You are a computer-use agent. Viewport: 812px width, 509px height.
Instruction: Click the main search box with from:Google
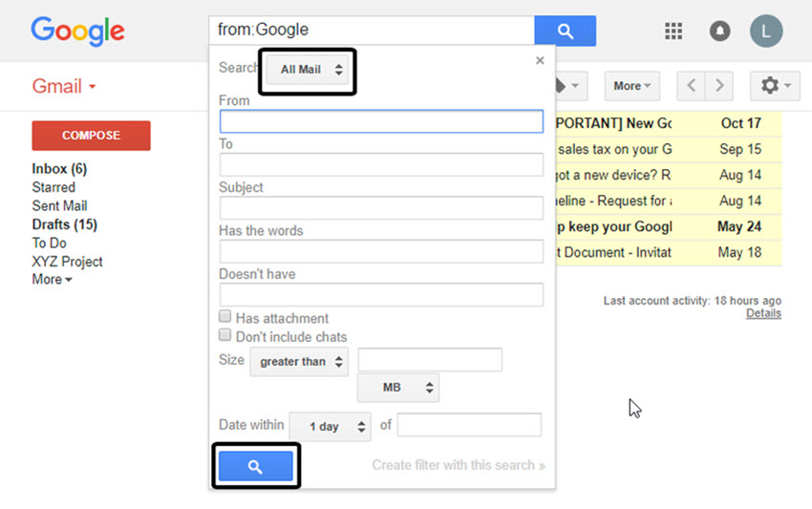click(372, 30)
